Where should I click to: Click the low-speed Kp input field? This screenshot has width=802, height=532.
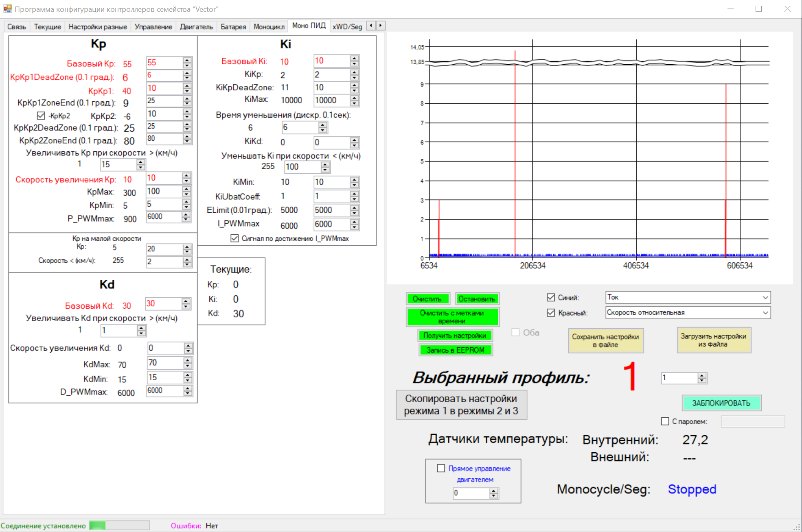coord(164,249)
